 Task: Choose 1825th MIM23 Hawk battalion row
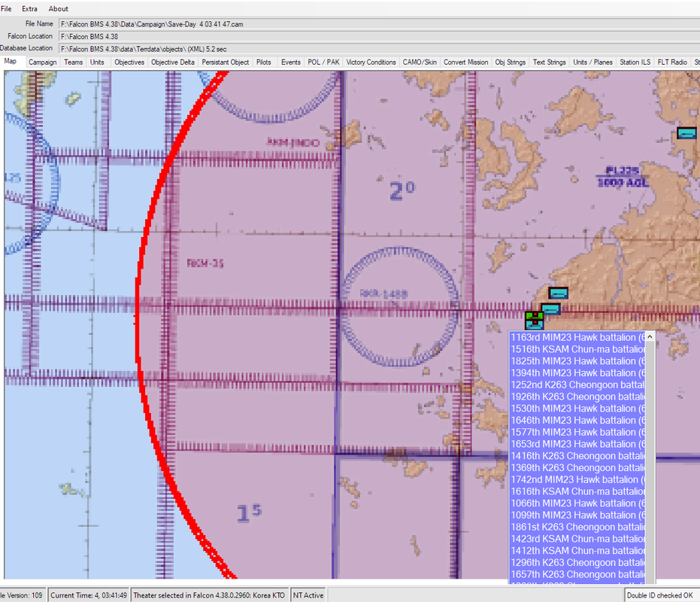[577, 361]
